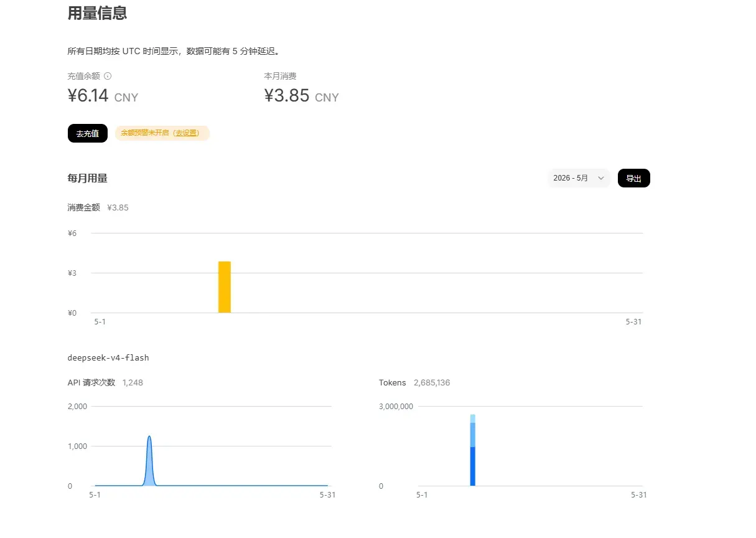Click the yellow spending bar in chart
This screenshot has height=538, width=756.
pos(225,287)
